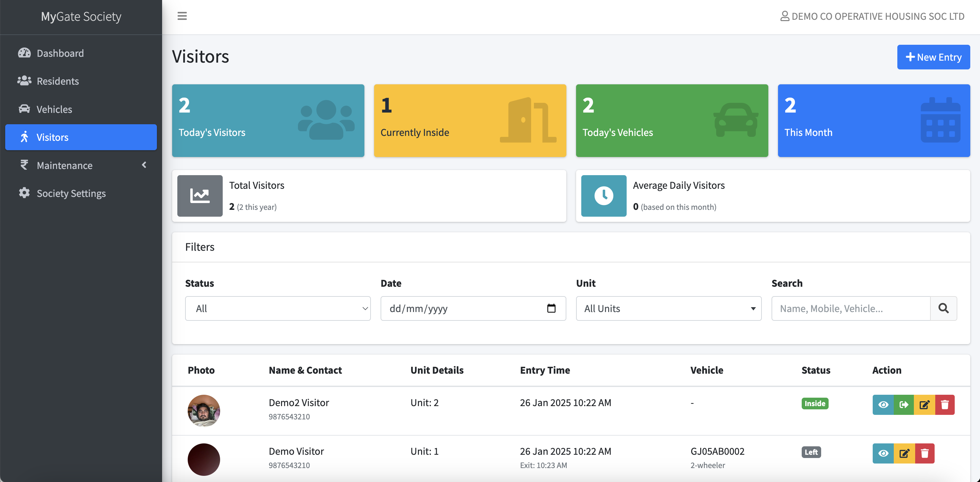This screenshot has height=482, width=980.
Task: Click Demo Visitor's photo thumbnail
Action: pyautogui.click(x=204, y=459)
